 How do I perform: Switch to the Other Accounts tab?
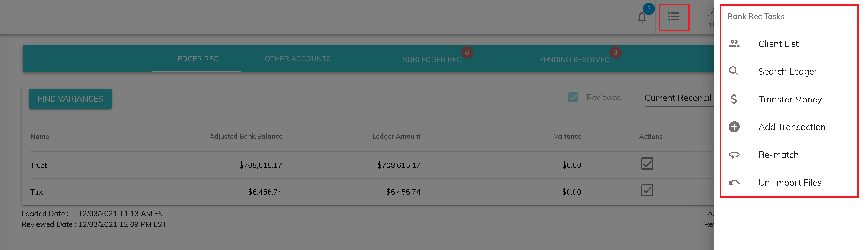click(x=298, y=59)
